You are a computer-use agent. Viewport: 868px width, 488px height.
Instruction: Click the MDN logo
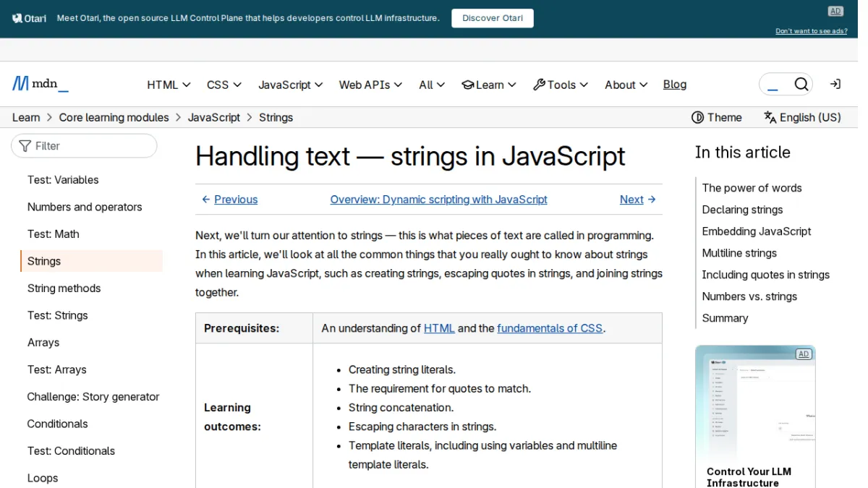(x=41, y=85)
